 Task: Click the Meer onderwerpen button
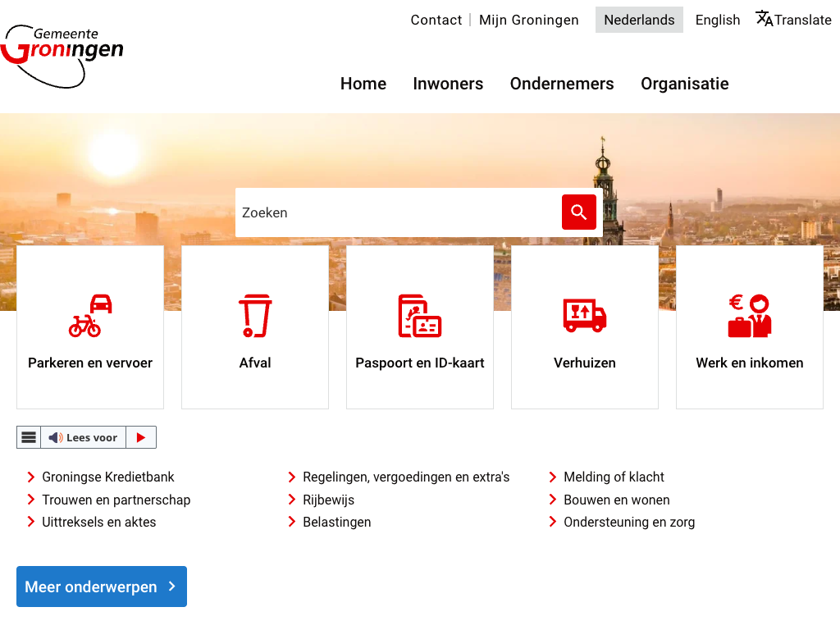pos(102,587)
